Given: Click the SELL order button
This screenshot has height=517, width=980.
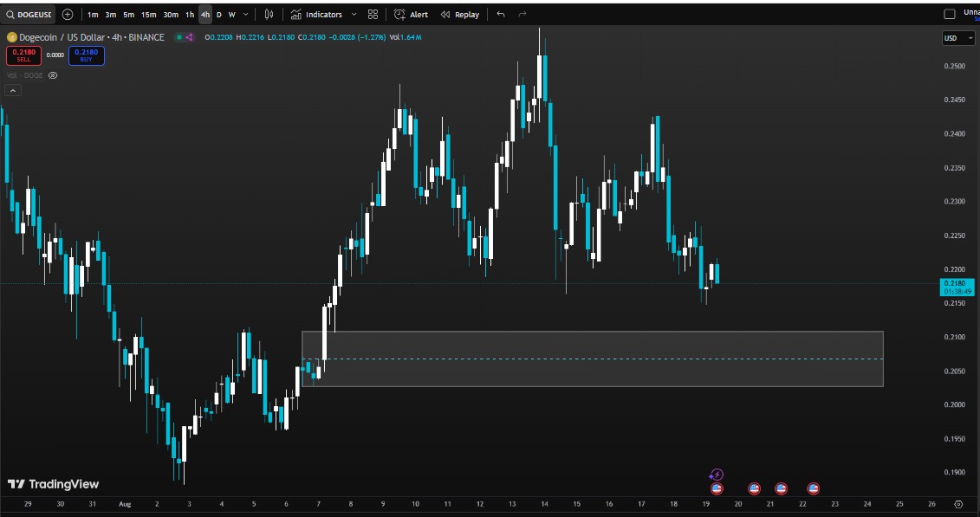Looking at the screenshot, I should point(24,55).
